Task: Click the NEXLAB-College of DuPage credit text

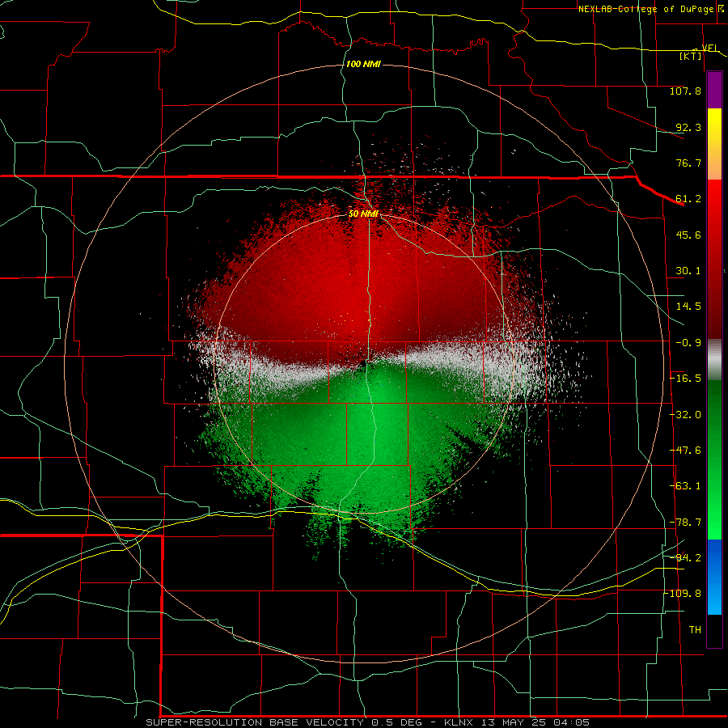Action: click(x=645, y=9)
